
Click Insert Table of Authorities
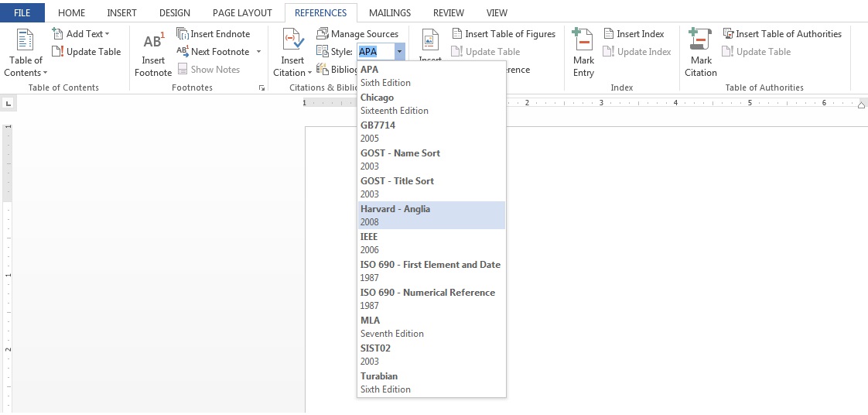782,34
